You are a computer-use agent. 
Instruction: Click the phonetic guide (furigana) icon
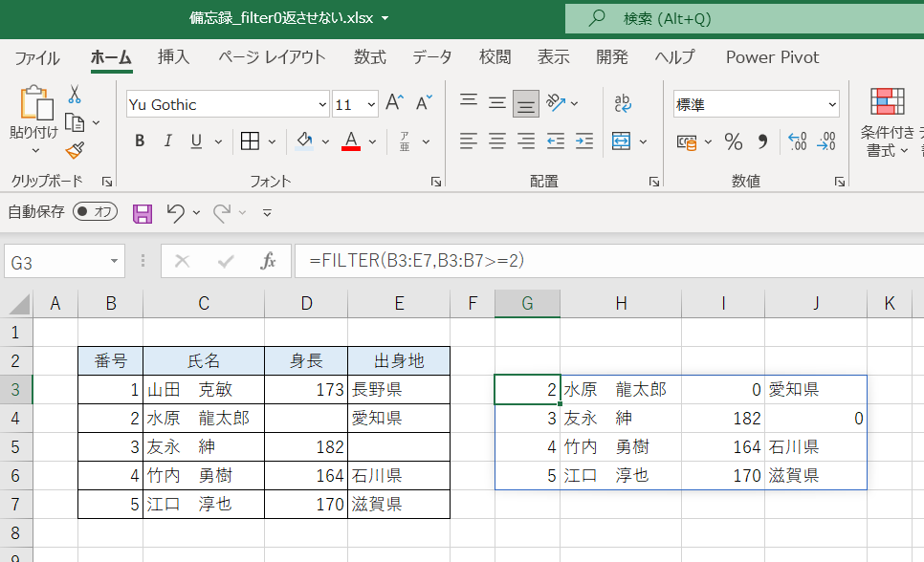[405, 141]
